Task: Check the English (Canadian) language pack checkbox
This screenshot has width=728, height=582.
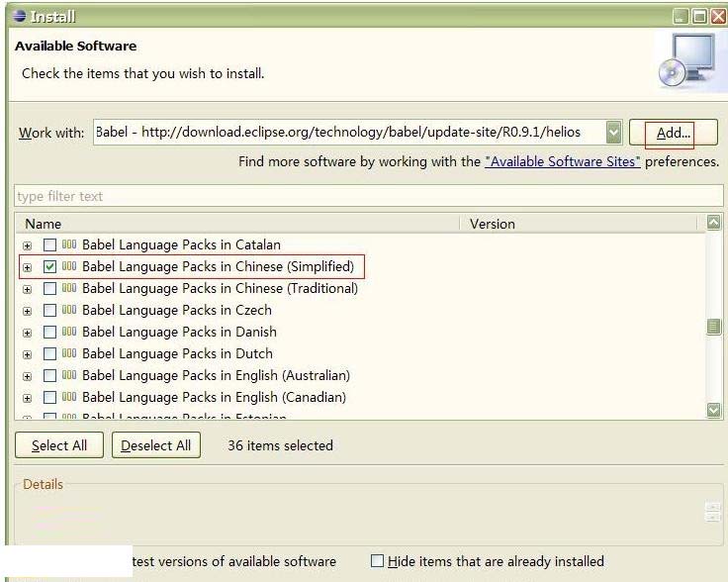Action: coord(49,398)
